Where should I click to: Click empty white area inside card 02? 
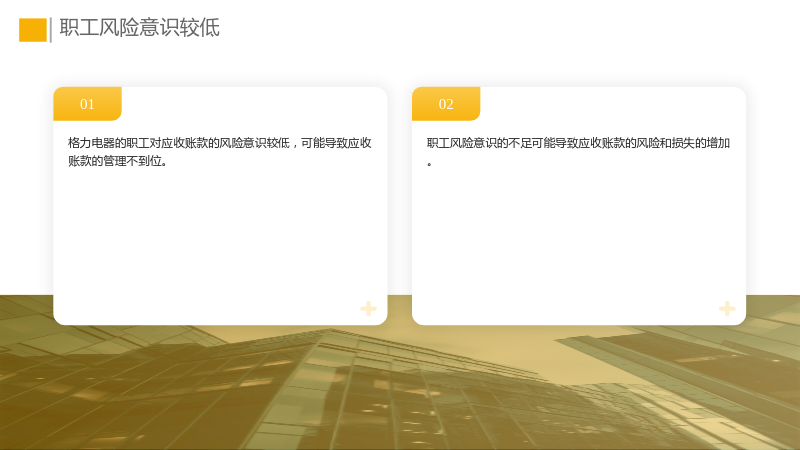pyautogui.click(x=579, y=235)
